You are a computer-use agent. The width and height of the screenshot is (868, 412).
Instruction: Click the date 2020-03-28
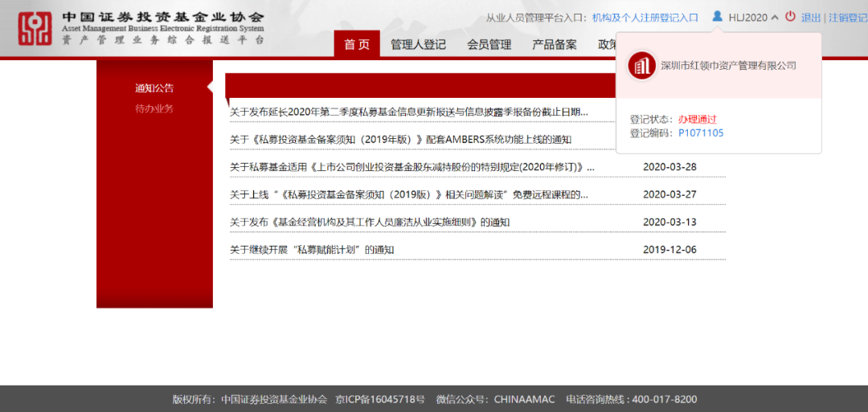coord(669,166)
